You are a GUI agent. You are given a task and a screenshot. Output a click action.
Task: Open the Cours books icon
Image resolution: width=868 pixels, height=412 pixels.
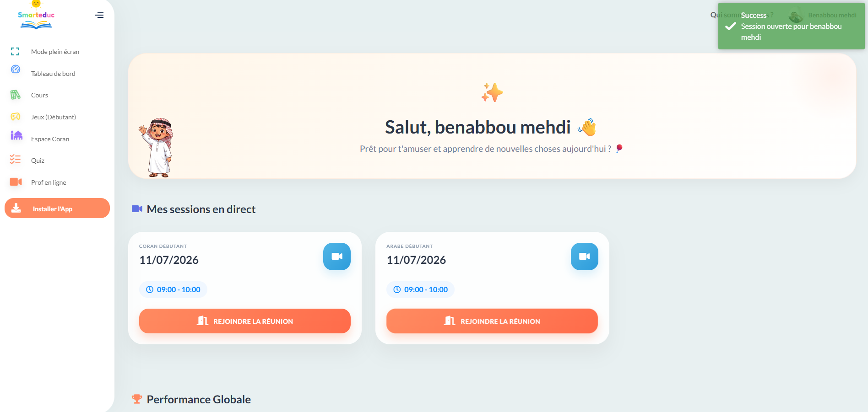tap(16, 95)
